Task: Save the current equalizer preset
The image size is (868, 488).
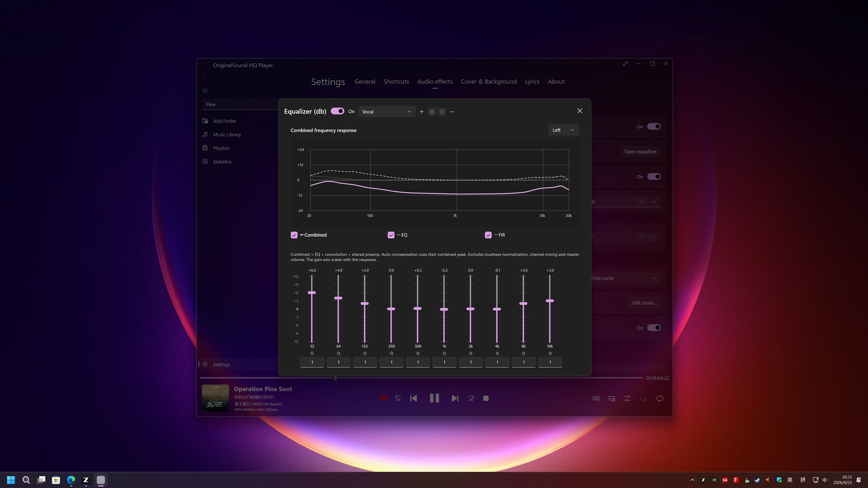Action: [432, 111]
